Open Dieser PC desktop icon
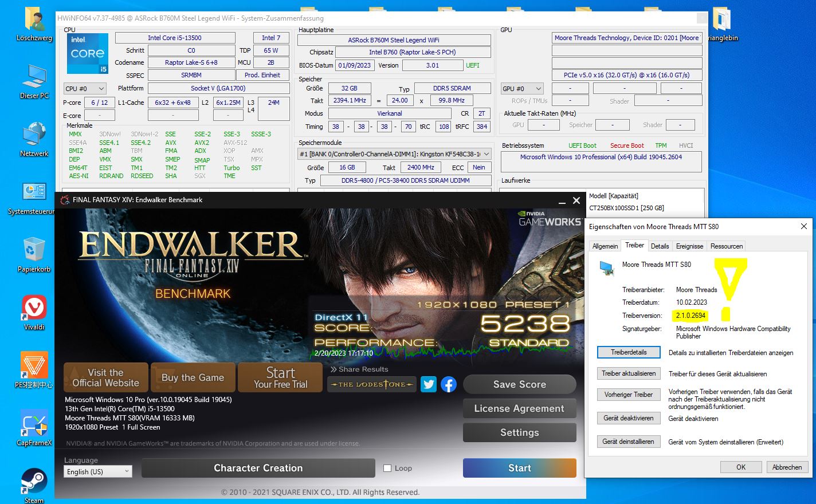The height and width of the screenshot is (504, 816). point(34,77)
